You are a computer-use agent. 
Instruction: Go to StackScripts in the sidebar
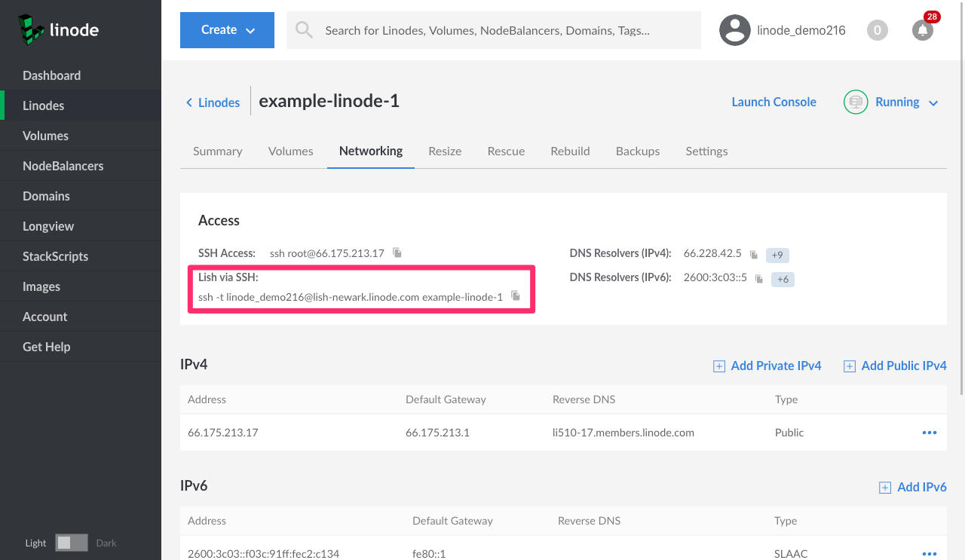[x=55, y=256]
